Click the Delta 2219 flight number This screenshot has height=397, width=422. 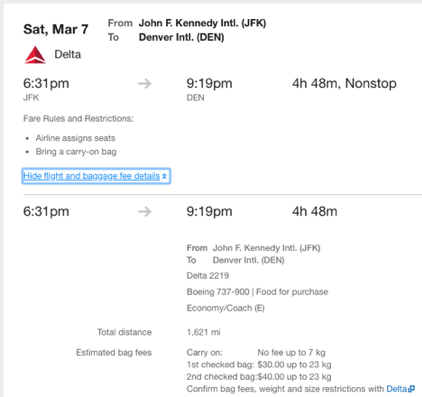(208, 276)
